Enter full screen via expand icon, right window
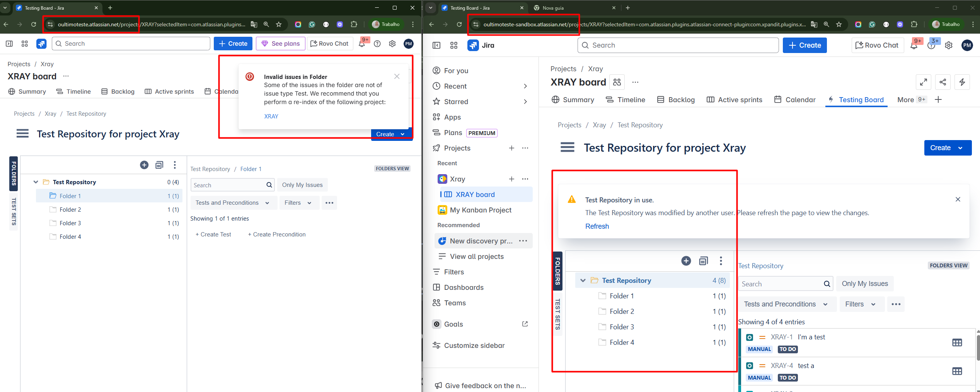This screenshot has height=392, width=980. pos(924,82)
